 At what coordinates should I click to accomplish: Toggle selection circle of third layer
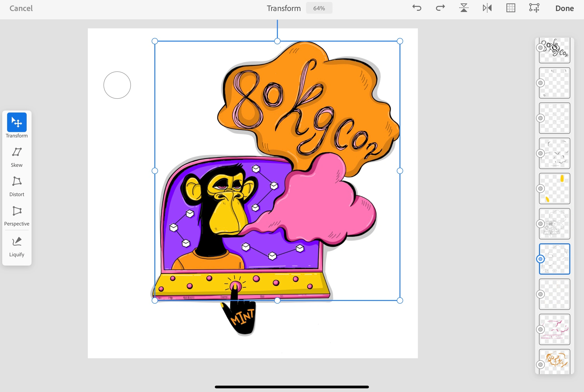click(540, 118)
